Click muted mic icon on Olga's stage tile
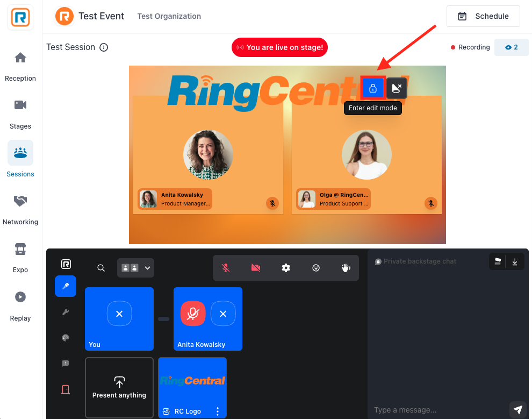Screen dimensions: 532x419 [431, 203]
